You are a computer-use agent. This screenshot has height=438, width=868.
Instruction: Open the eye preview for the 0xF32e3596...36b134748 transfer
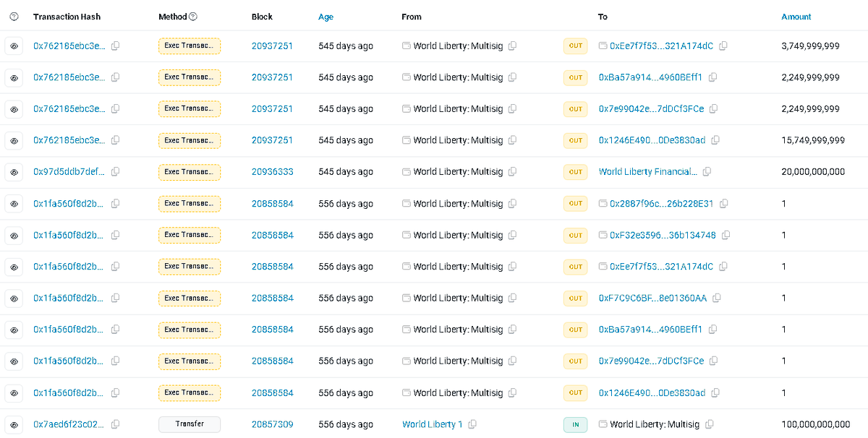(14, 235)
